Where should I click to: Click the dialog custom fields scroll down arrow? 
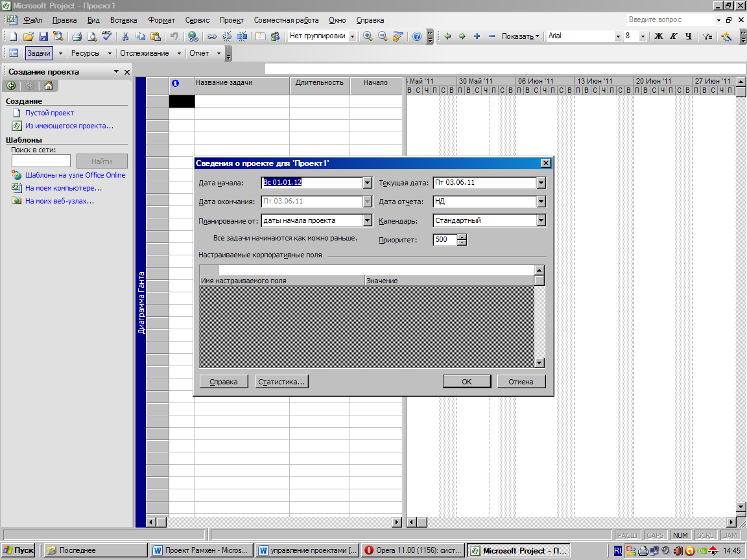[539, 363]
